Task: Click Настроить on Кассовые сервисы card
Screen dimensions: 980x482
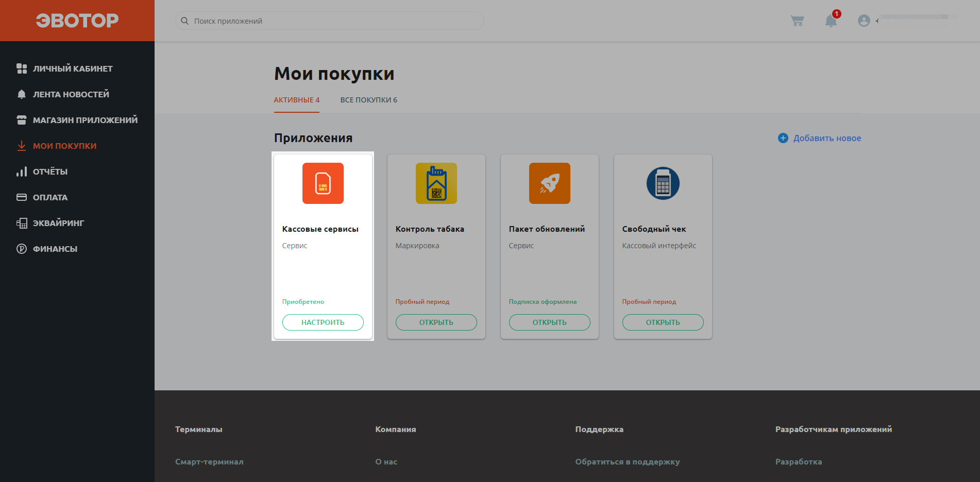Action: coord(323,322)
